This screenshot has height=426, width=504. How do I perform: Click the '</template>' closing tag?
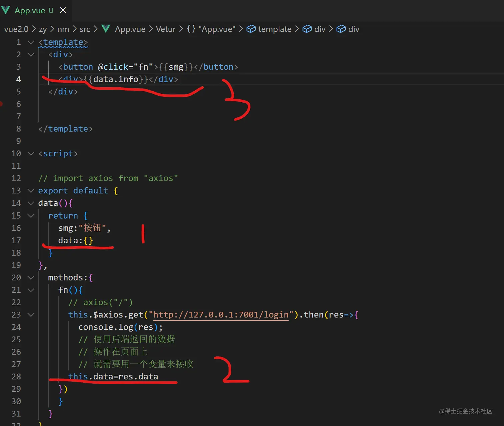66,129
